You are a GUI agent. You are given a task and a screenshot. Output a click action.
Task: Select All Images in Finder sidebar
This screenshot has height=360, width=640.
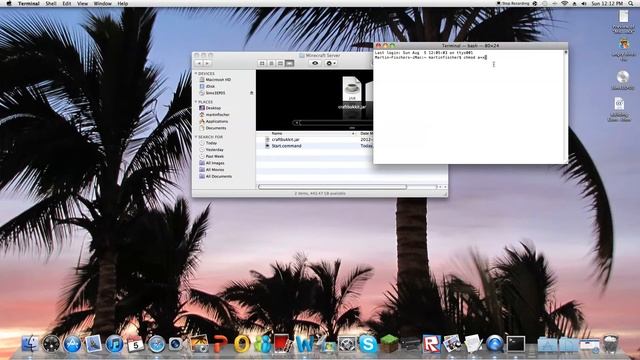coord(215,163)
